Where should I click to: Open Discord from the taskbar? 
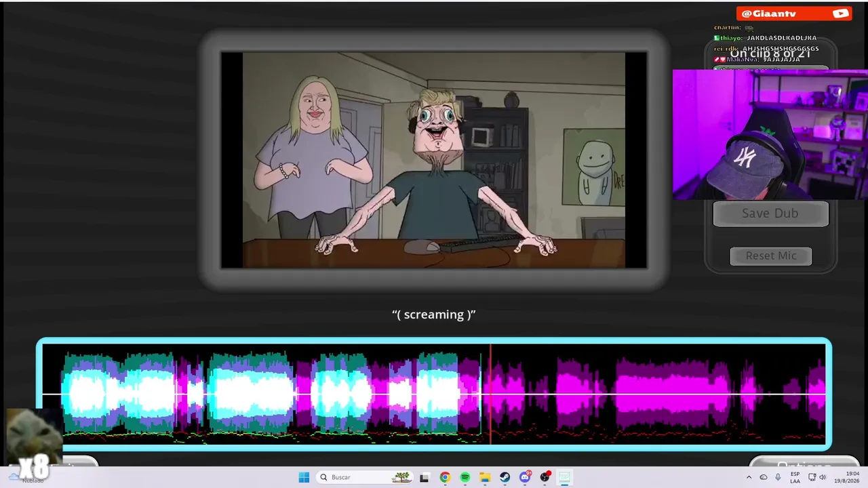pyautogui.click(x=526, y=477)
